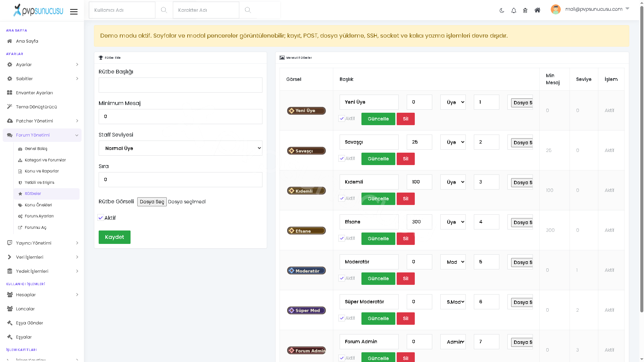
Task: Toggle sidebar with hamburger menu icon
Action: click(74, 12)
